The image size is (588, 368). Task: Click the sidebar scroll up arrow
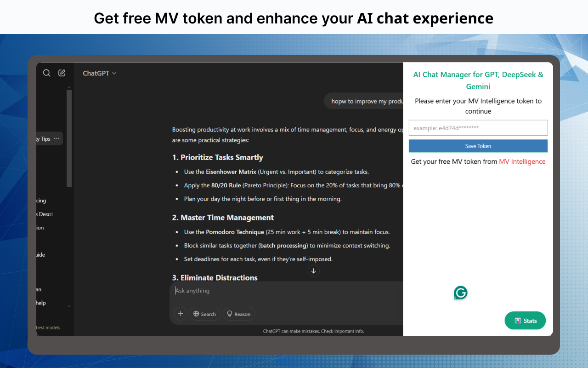pos(69,86)
